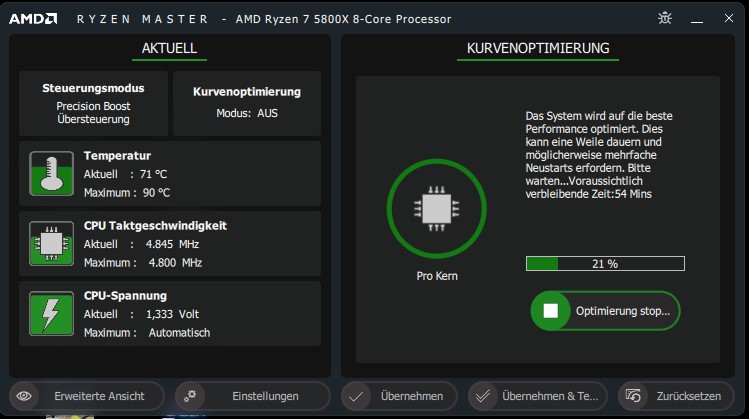Stop optimization with Optimierung stop button
The height and width of the screenshot is (419, 749).
[x=605, y=311]
